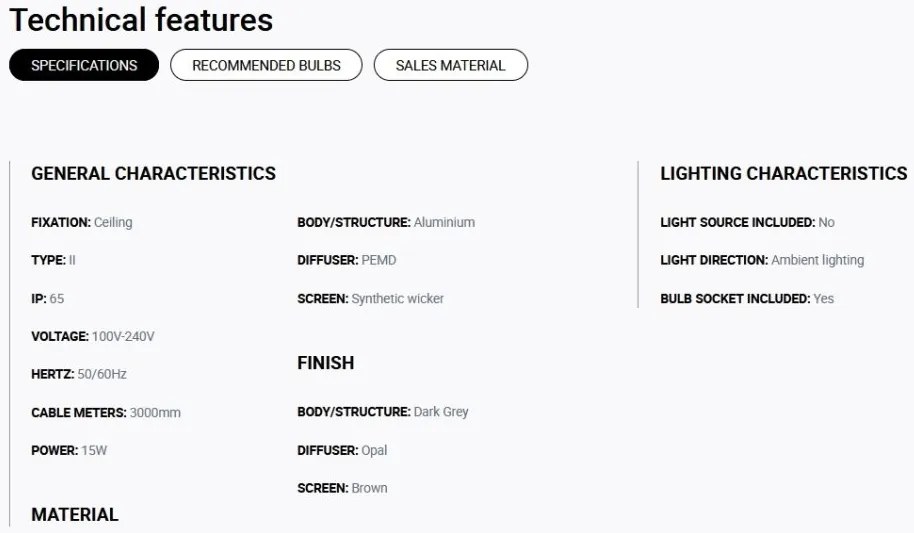The image size is (914, 533).
Task: Click the Cable Meters 3000mm entry
Action: coord(106,412)
